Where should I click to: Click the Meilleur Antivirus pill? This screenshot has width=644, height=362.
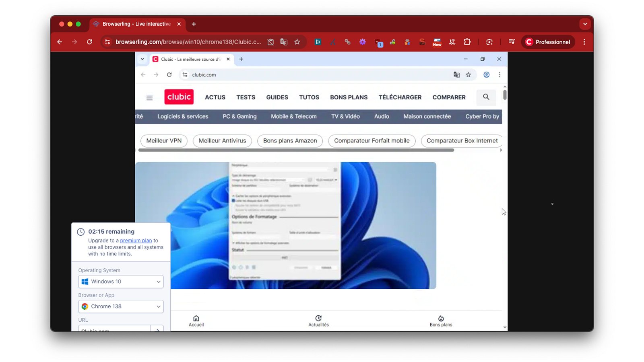(x=222, y=141)
